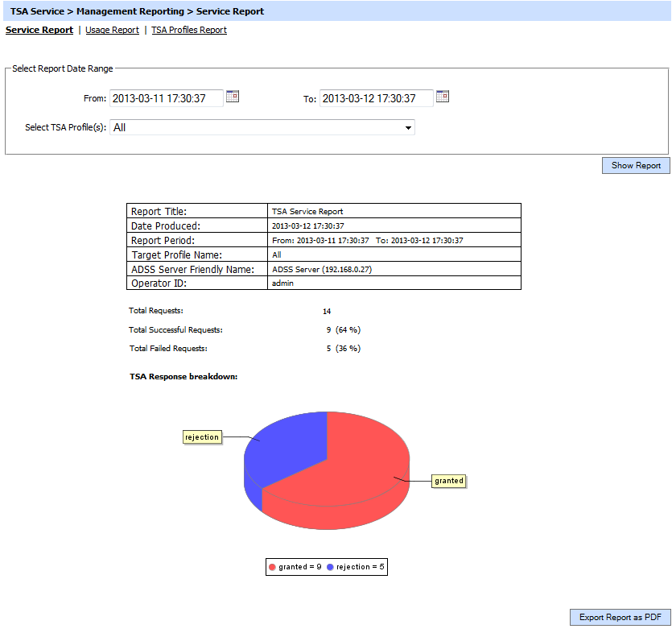Click the From date input field

click(x=166, y=98)
